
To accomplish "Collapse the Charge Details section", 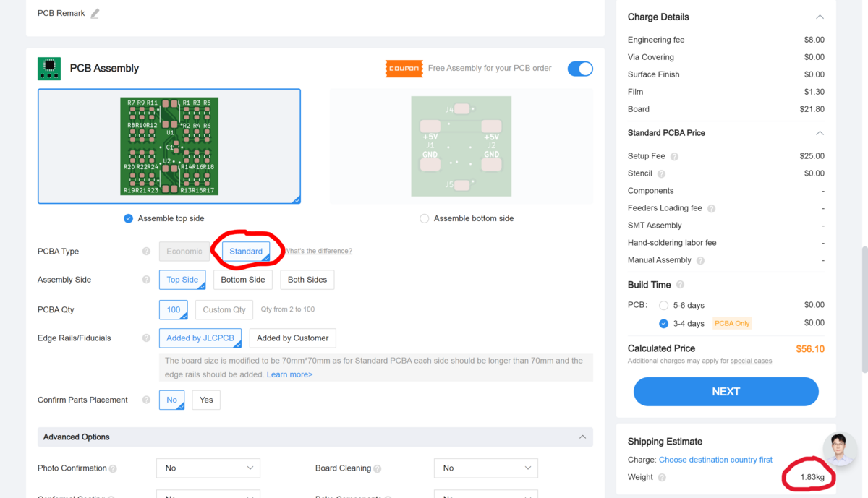I will coord(820,17).
